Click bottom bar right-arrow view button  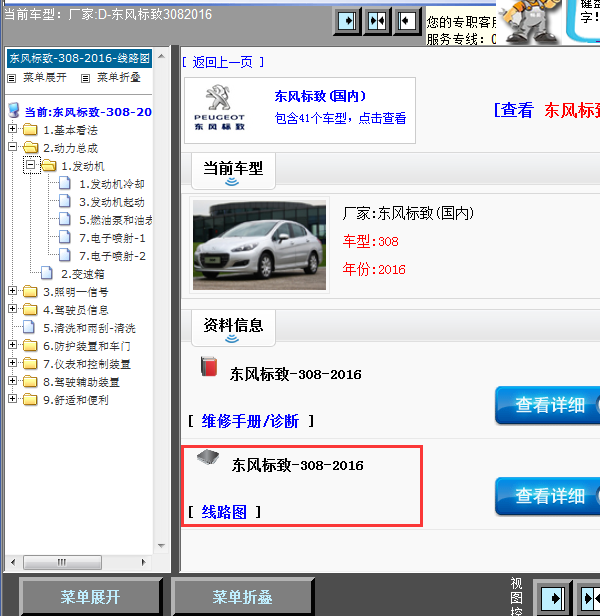coord(553,598)
